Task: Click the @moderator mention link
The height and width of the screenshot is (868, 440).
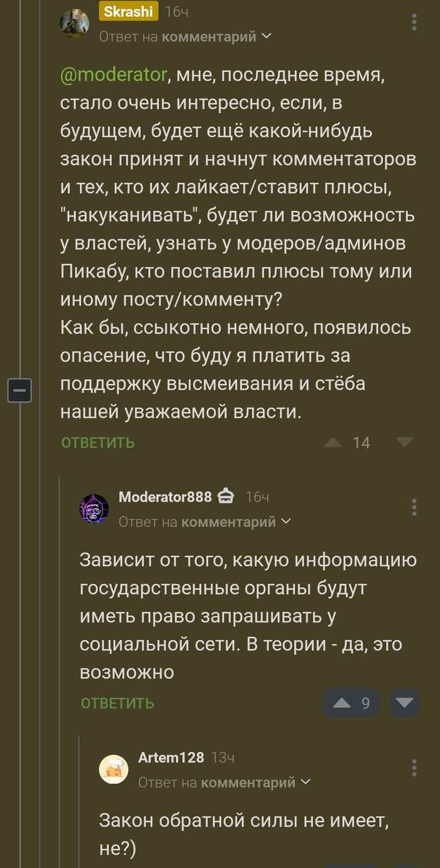Action: pos(114,75)
